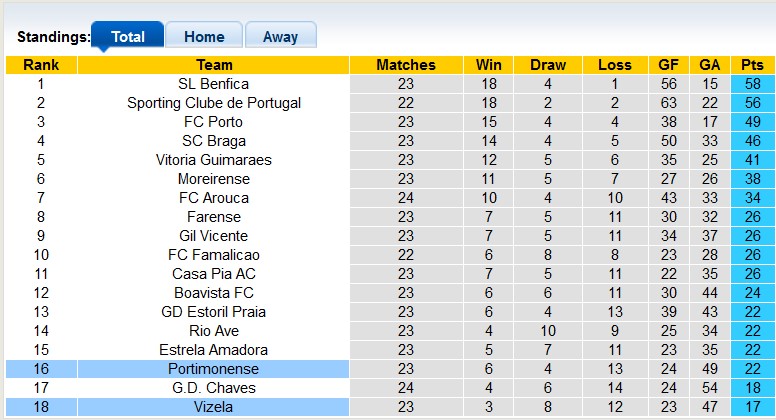Open Sporting Clube de Portugal team link
Viewport: 776px width, 420px height.
pos(213,103)
